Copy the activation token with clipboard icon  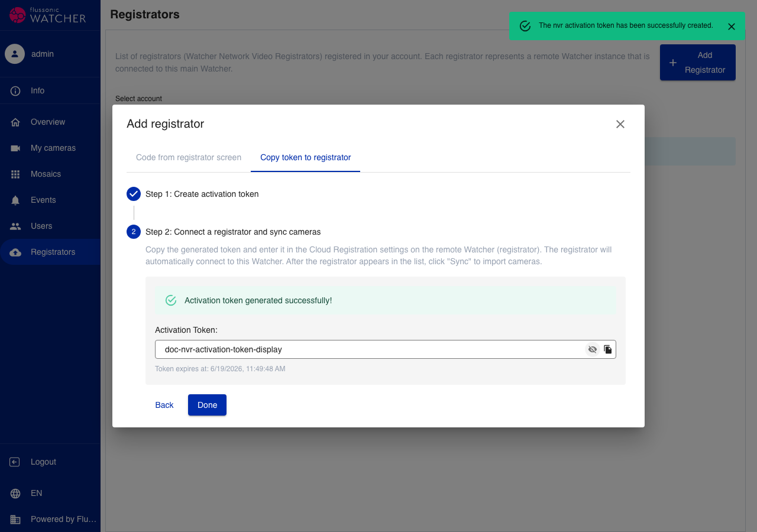click(x=608, y=349)
